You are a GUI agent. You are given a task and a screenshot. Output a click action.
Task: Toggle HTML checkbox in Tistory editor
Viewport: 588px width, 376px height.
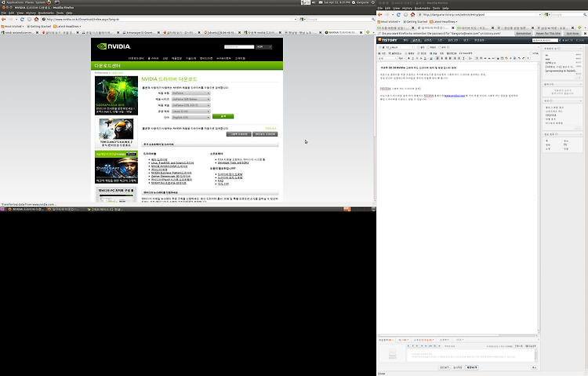coord(531,53)
